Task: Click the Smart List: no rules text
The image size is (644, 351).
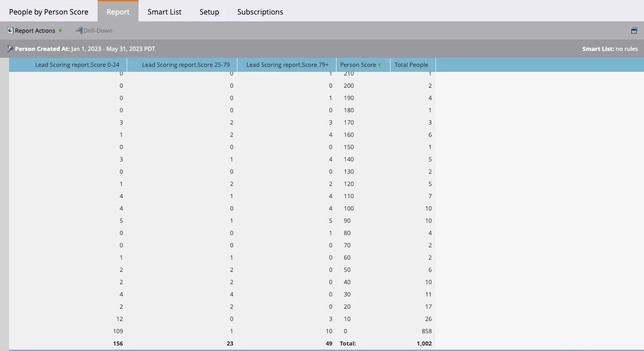Action: 610,49
